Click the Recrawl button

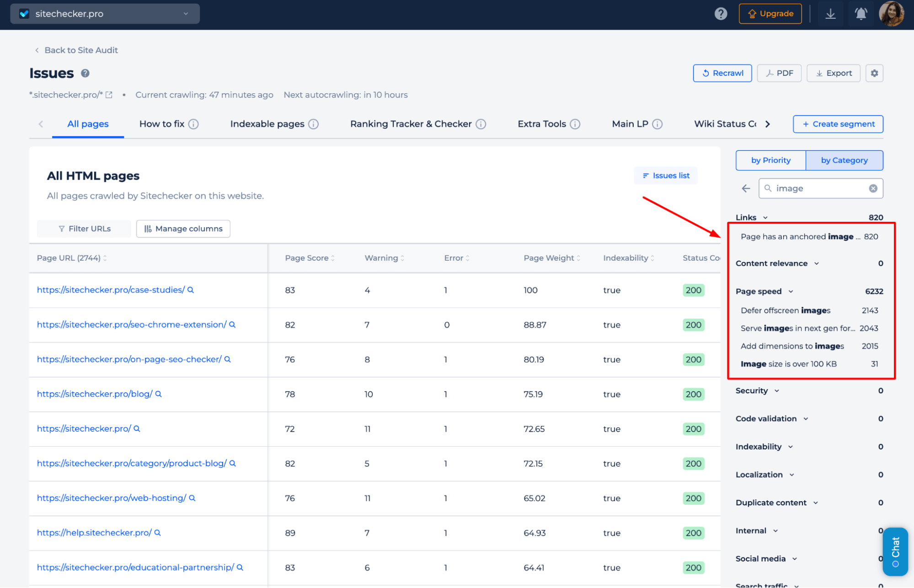pos(722,73)
